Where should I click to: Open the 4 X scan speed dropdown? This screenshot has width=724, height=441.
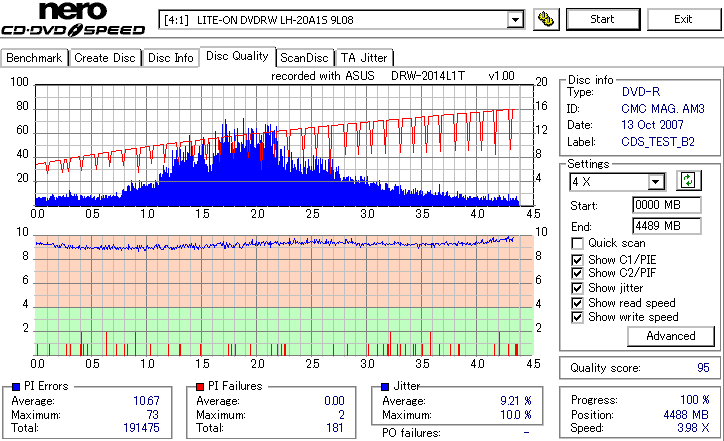coord(655,181)
